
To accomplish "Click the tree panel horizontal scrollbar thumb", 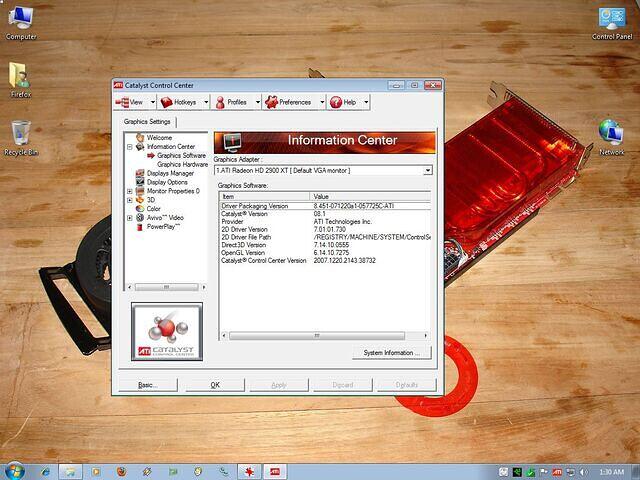I will click(167, 287).
